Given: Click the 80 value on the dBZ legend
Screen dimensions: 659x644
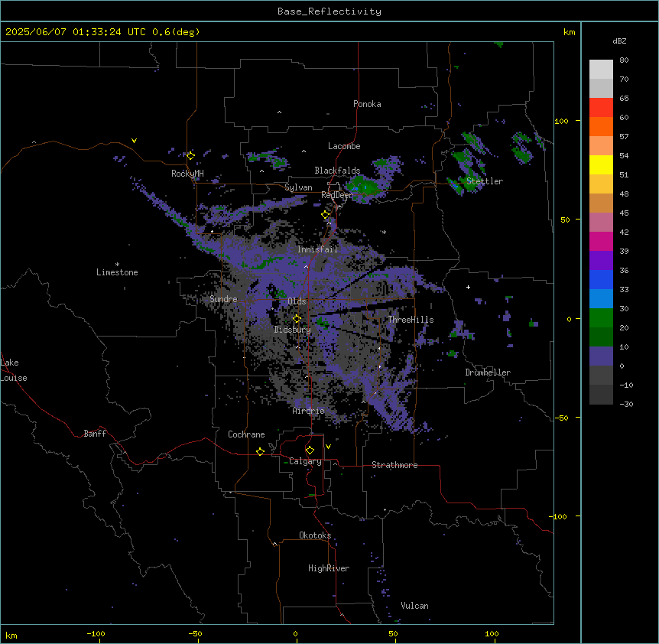Looking at the screenshot, I should (624, 60).
